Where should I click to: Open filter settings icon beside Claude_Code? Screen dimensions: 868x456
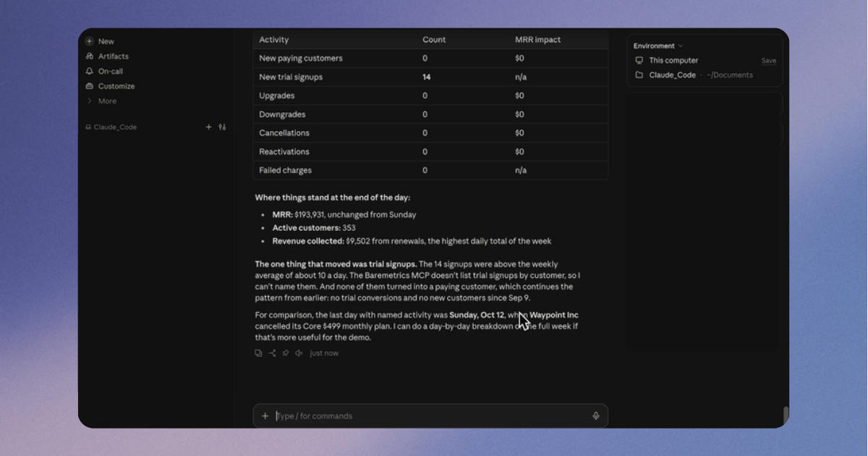[x=222, y=127]
